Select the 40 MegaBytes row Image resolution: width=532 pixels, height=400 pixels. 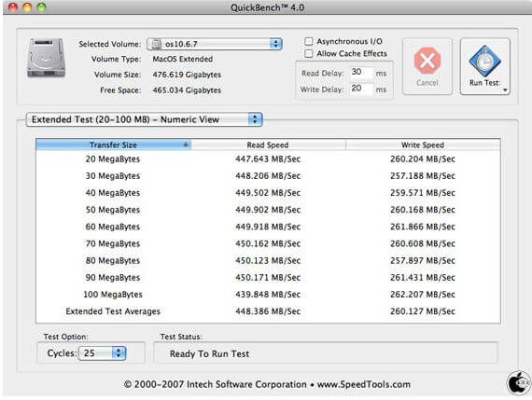coord(268,193)
